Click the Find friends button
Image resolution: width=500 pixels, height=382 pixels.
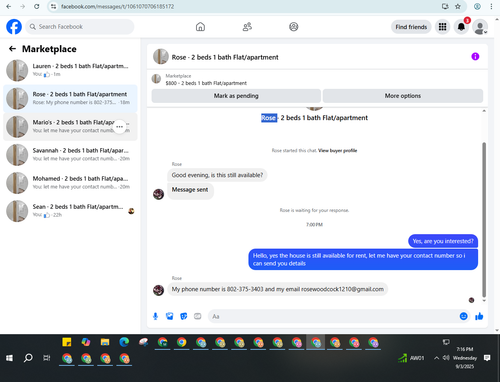[411, 27]
